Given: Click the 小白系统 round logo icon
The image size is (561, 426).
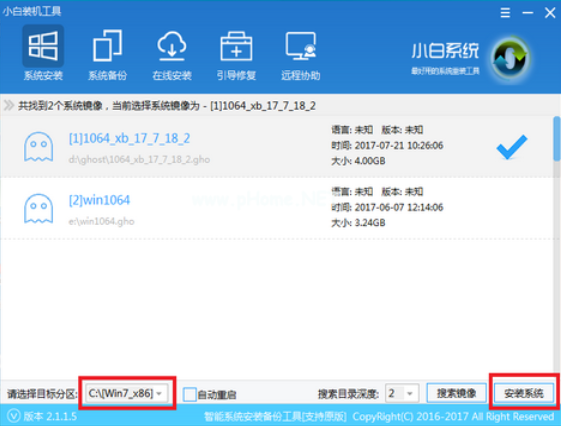Looking at the screenshot, I should point(511,58).
